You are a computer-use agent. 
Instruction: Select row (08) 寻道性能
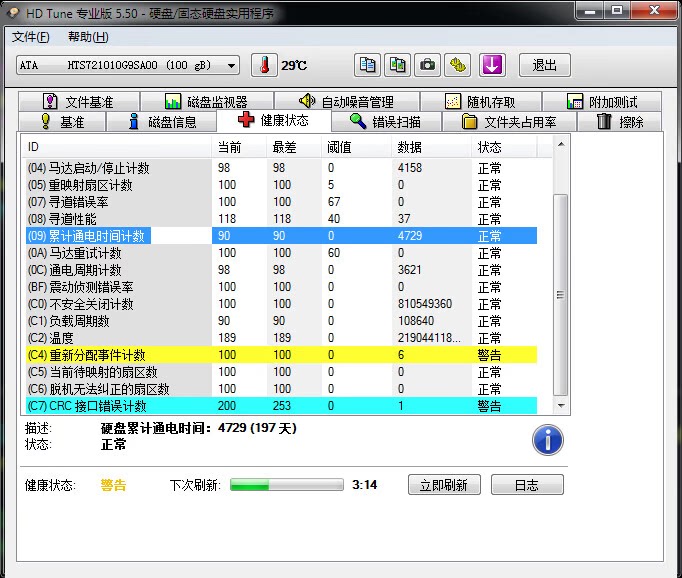pos(281,219)
